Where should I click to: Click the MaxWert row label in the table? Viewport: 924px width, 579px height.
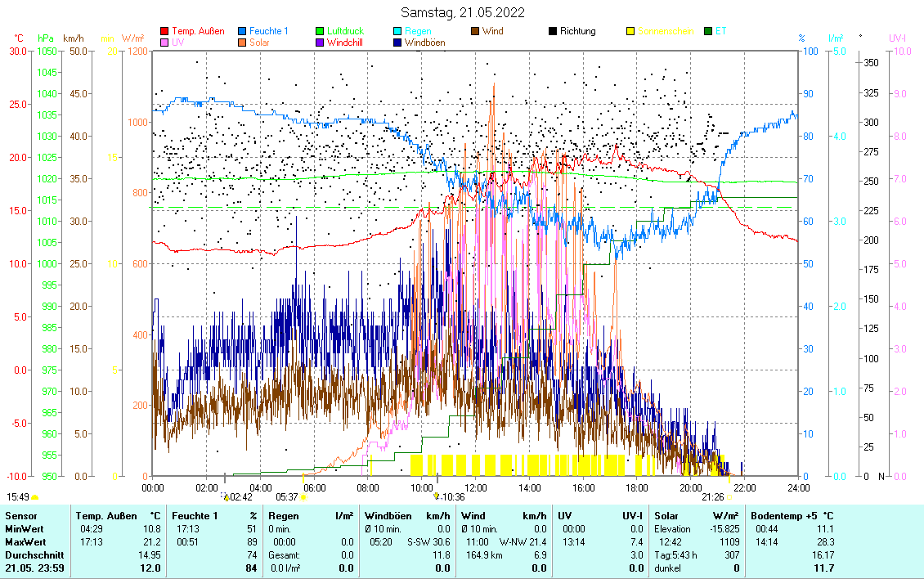pos(24,542)
